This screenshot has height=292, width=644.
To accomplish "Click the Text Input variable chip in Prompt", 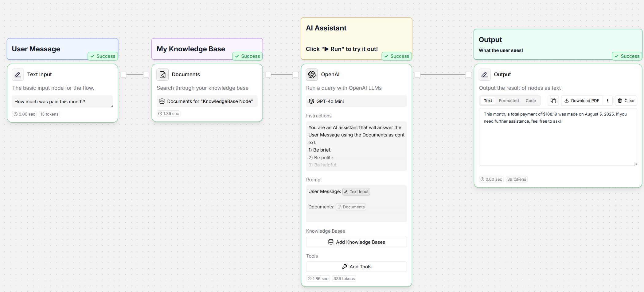I will coord(356,192).
